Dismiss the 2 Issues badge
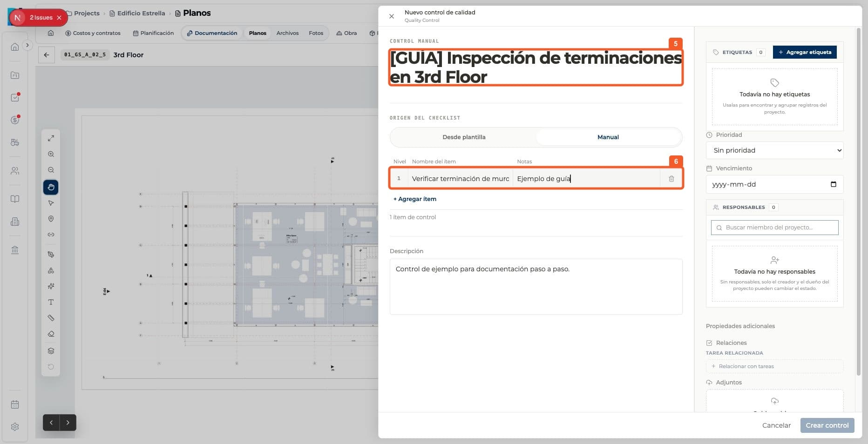The width and height of the screenshot is (868, 444). tap(59, 18)
